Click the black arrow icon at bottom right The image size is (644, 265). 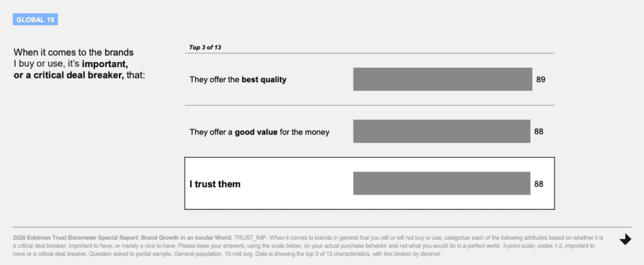pos(625,239)
